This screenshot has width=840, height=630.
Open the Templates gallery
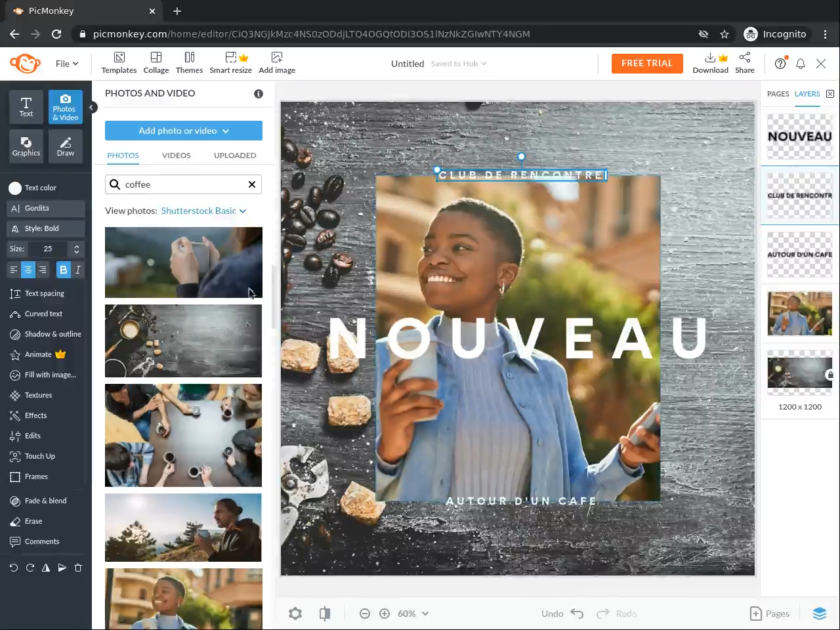coord(119,63)
